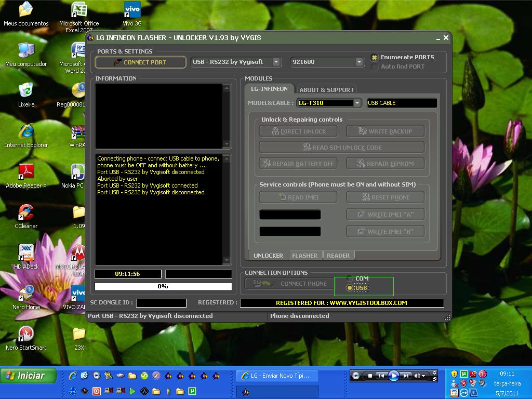Click the USB CABLE field
The height and width of the screenshot is (399, 532).
point(402,103)
